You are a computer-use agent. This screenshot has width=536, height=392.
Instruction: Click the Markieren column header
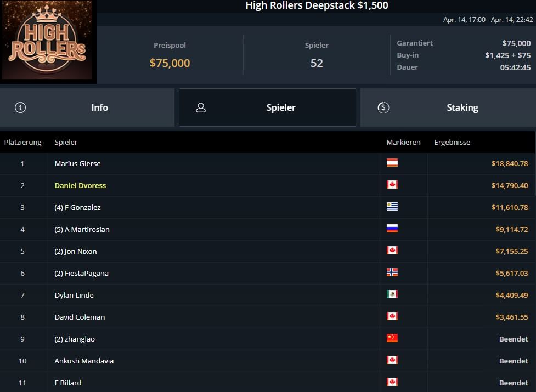[403, 142]
